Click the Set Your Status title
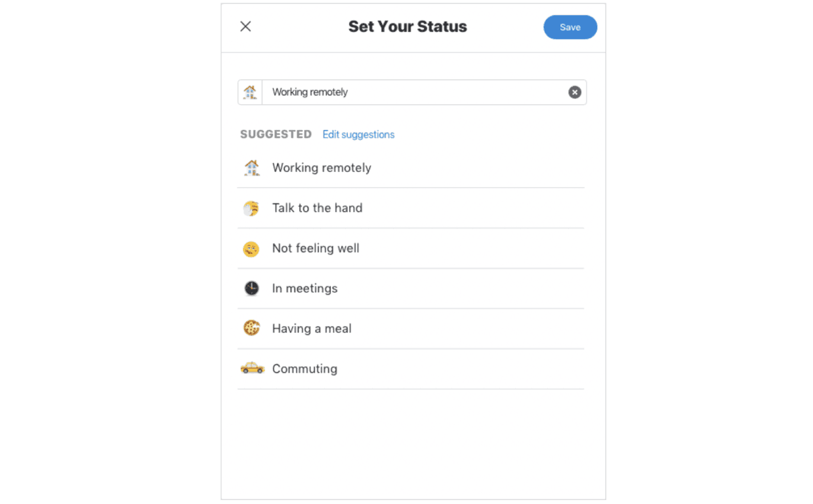This screenshot has width=813, height=504. pos(407,27)
